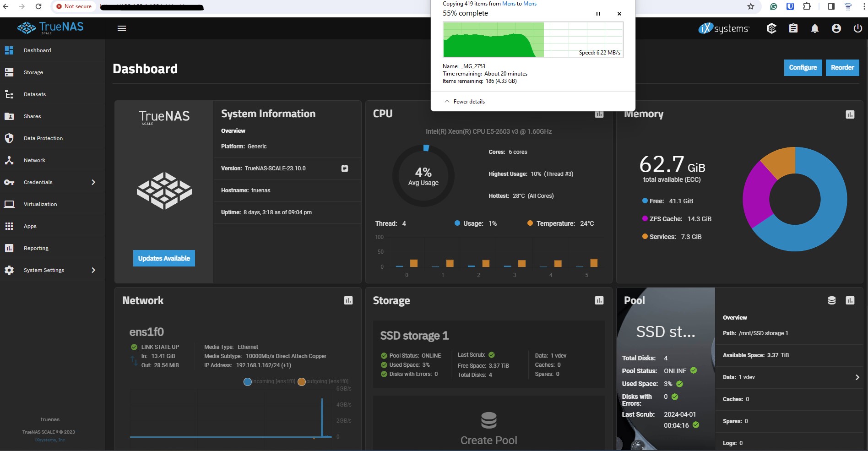Expand the System Settings submenu
Viewport: 868px width, 451px height.
(93, 270)
